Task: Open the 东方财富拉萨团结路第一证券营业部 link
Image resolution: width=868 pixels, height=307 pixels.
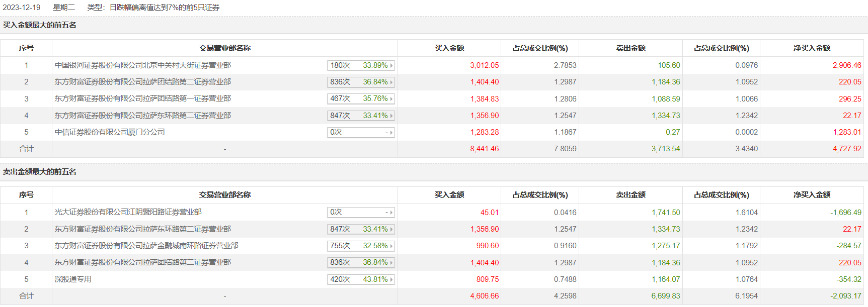Action: pyautogui.click(x=143, y=98)
